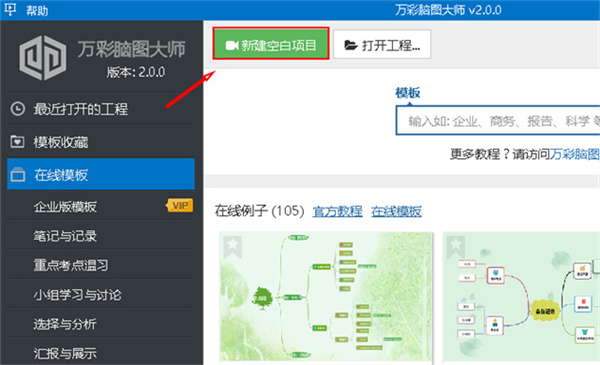
Task: Choose the 汇报与展示 category
Action: tap(101, 353)
